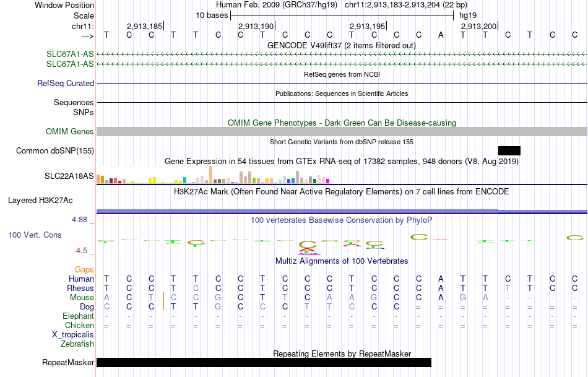Open the RepeatMasker black repeat element bar
Screen dimensions: 588x377
tap(264, 362)
